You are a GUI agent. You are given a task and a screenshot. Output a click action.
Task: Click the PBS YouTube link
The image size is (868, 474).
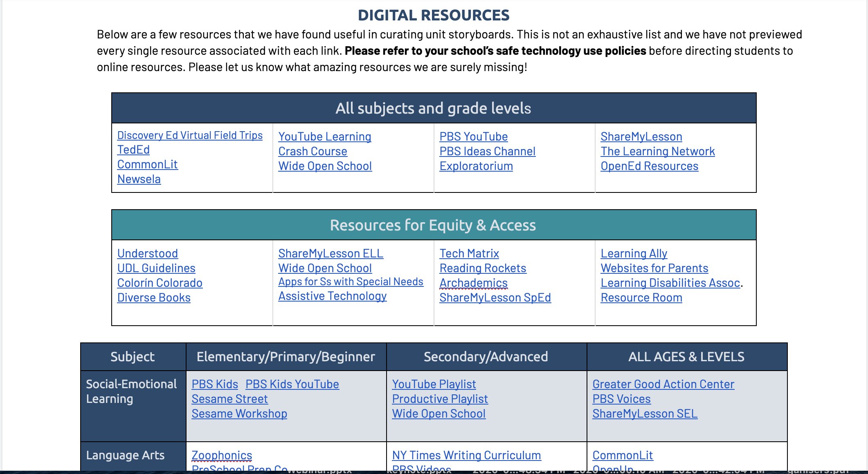[473, 136]
